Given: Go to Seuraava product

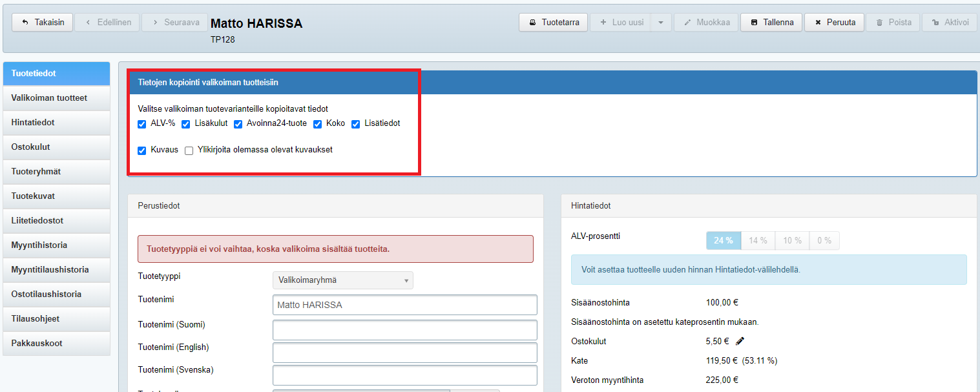Looking at the screenshot, I should click(174, 22).
